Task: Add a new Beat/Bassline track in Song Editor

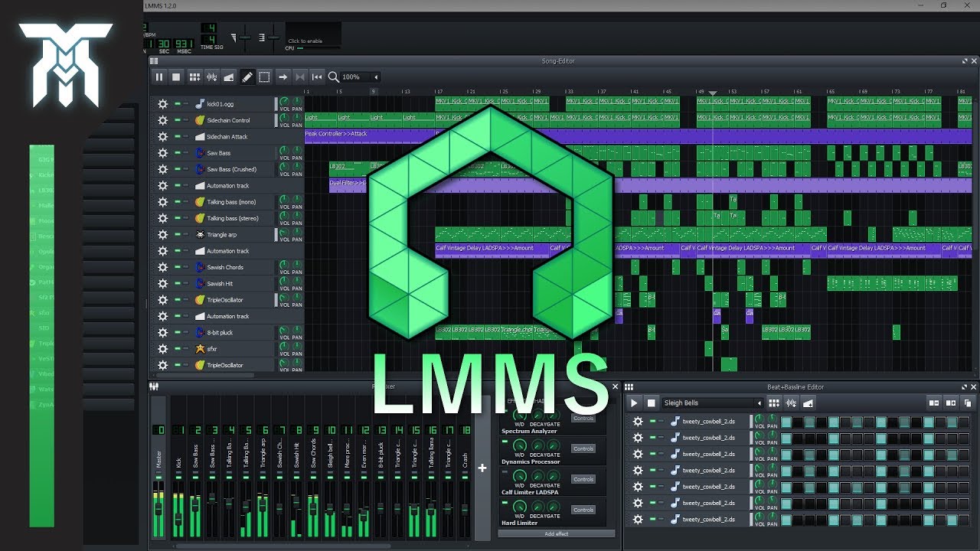Action: coord(195,77)
